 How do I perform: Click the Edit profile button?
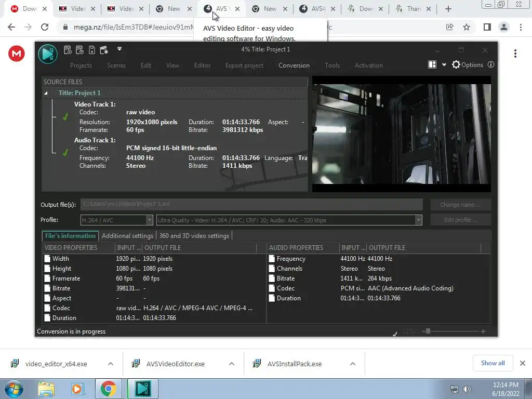tap(460, 220)
